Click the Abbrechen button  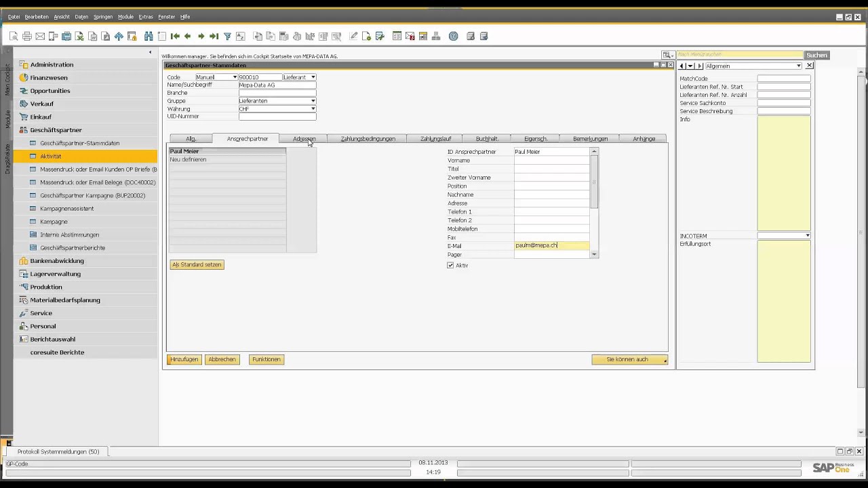(x=222, y=360)
